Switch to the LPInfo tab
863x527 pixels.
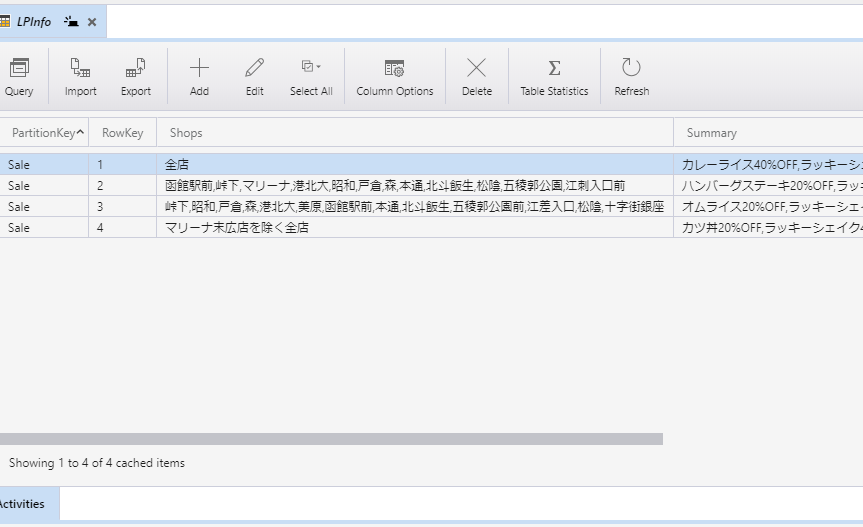click(x=34, y=22)
